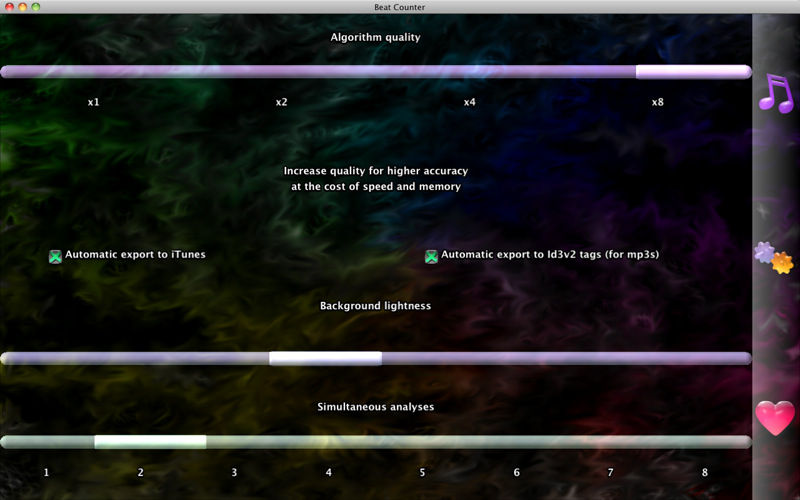
Task: Click "Increase quality for higher accuracy" text
Action: point(376,171)
